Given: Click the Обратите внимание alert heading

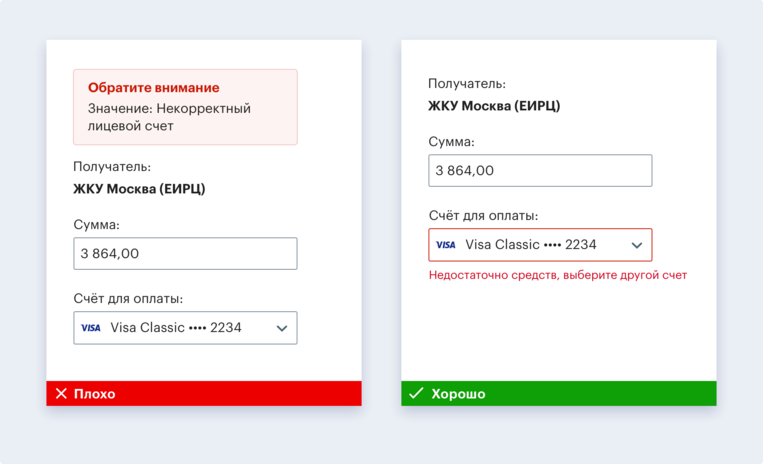Looking at the screenshot, I should click(153, 88).
